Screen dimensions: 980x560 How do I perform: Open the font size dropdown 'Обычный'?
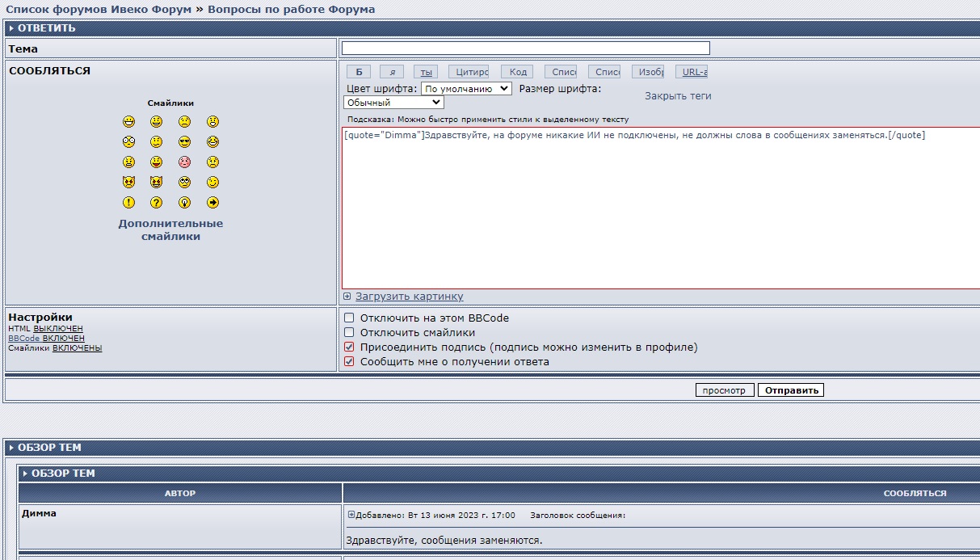pos(393,103)
